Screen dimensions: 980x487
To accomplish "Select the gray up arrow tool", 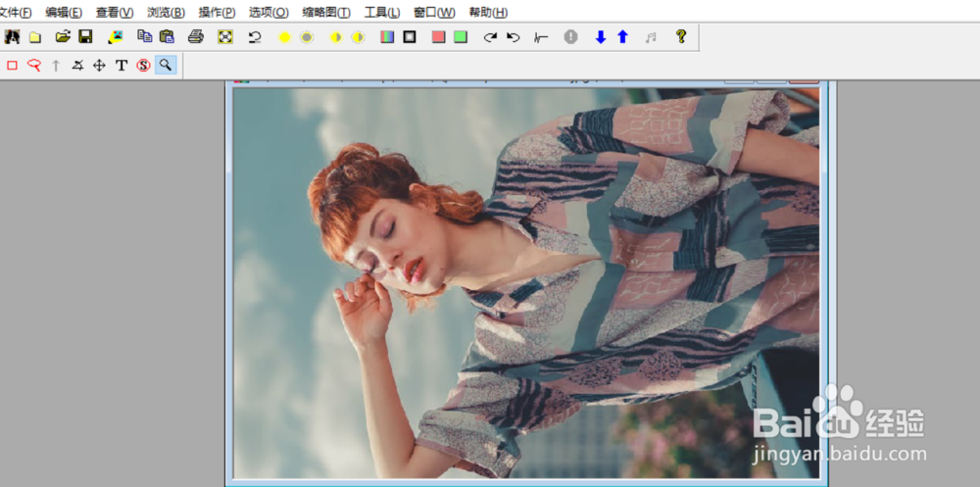I will pos(56,65).
